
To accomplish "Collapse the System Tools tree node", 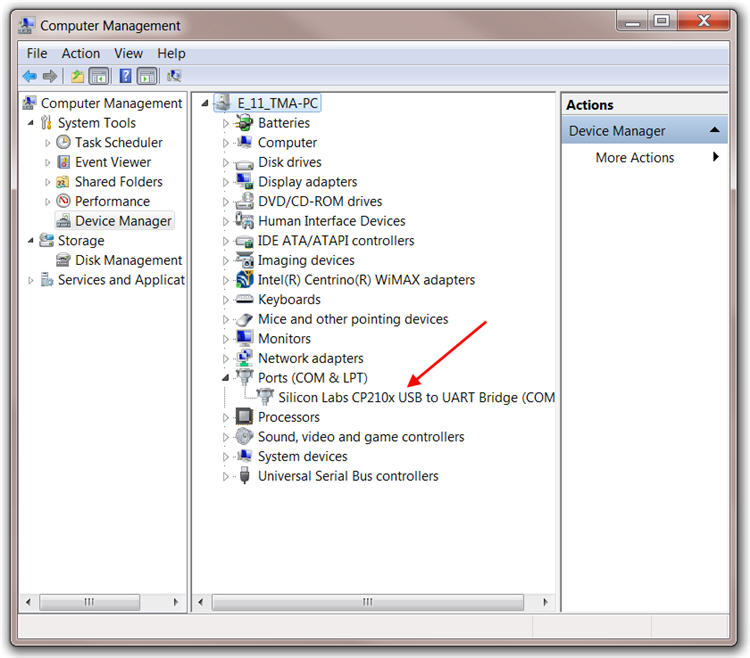I will tap(31, 123).
